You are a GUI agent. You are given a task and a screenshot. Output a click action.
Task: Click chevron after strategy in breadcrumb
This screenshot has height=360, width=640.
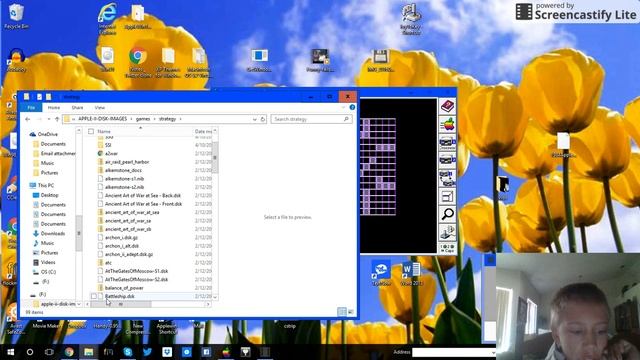point(180,119)
